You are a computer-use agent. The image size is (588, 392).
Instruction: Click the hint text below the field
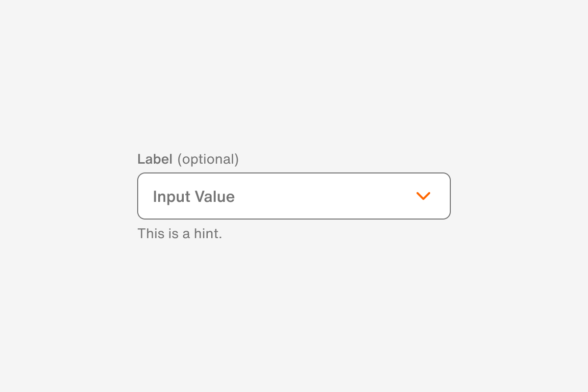pos(179,234)
